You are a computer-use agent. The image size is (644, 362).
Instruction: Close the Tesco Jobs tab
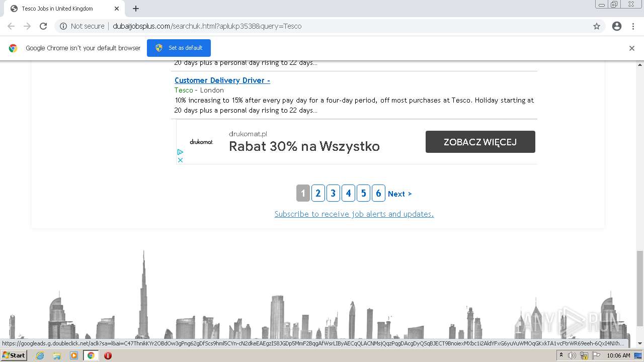pyautogui.click(x=117, y=9)
